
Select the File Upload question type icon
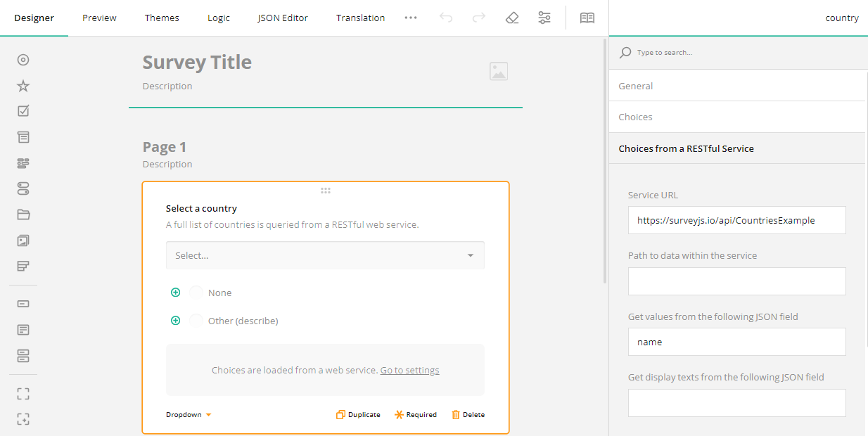(23, 214)
